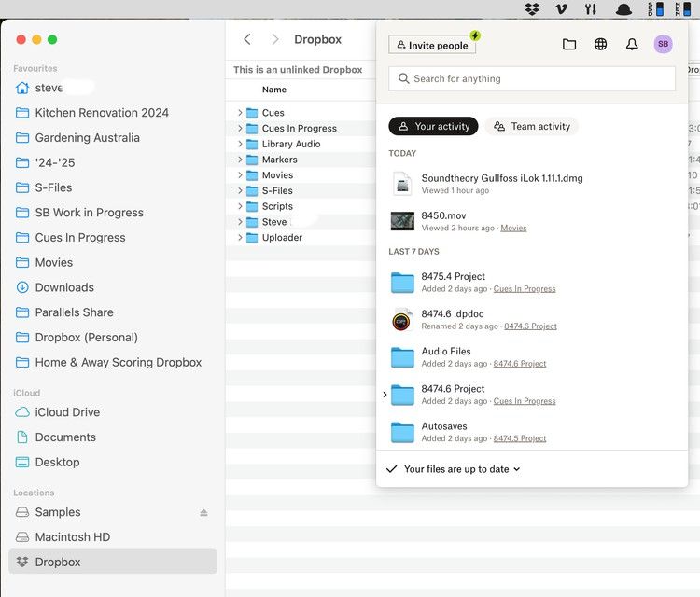Expand the 8474.6 Project activity item

point(385,395)
